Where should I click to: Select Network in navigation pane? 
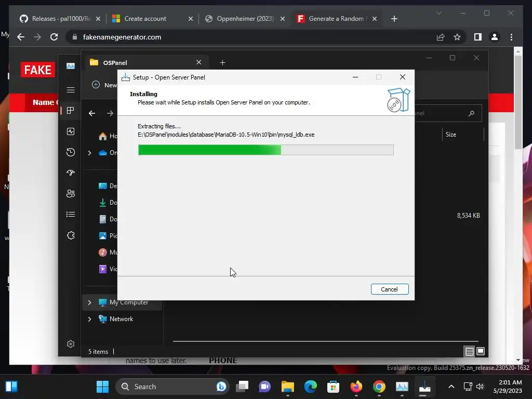pyautogui.click(x=121, y=319)
